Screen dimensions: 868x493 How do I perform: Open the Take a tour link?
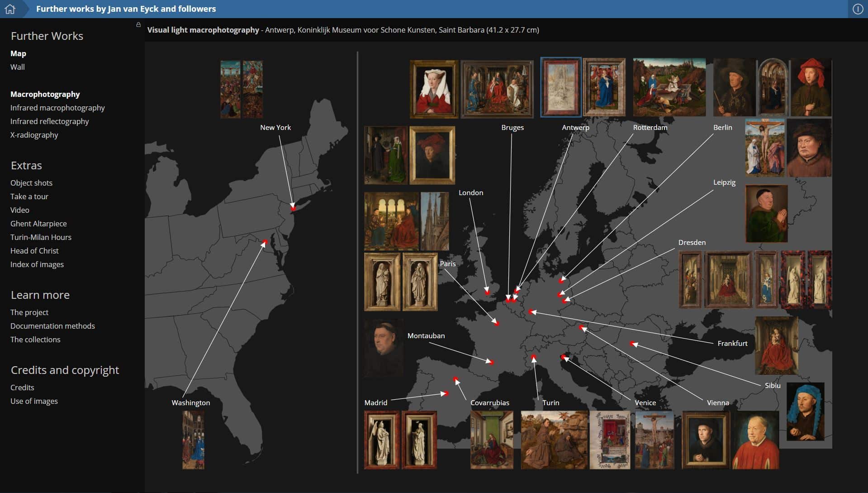coord(29,196)
